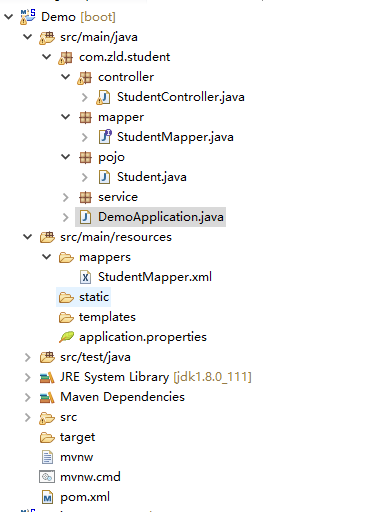Collapse the Demo project node
This screenshot has width=367, height=512.
(x=9, y=17)
